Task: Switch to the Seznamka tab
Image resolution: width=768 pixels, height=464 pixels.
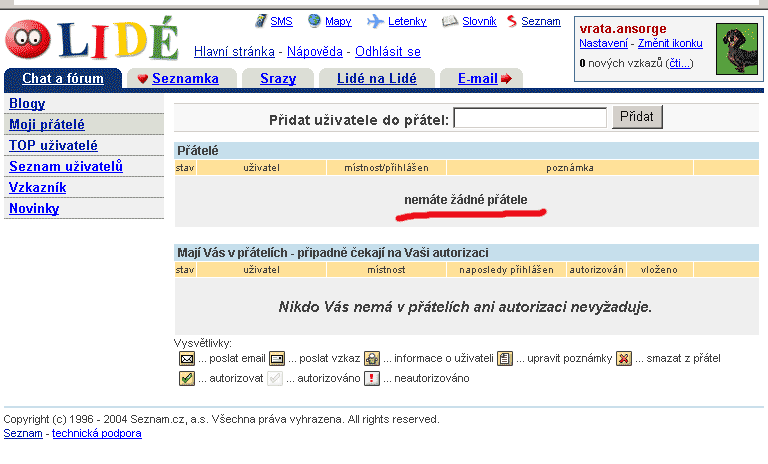Action: [178, 79]
